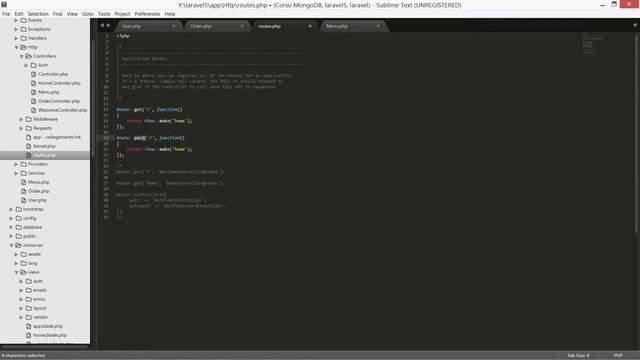Select the routes.php tab
The image size is (640, 360).
tap(284, 26)
